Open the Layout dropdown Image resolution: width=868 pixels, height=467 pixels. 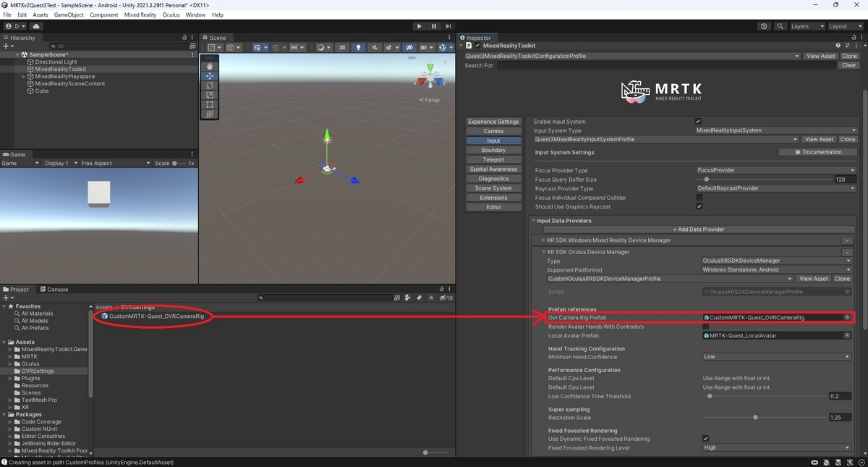pos(845,26)
